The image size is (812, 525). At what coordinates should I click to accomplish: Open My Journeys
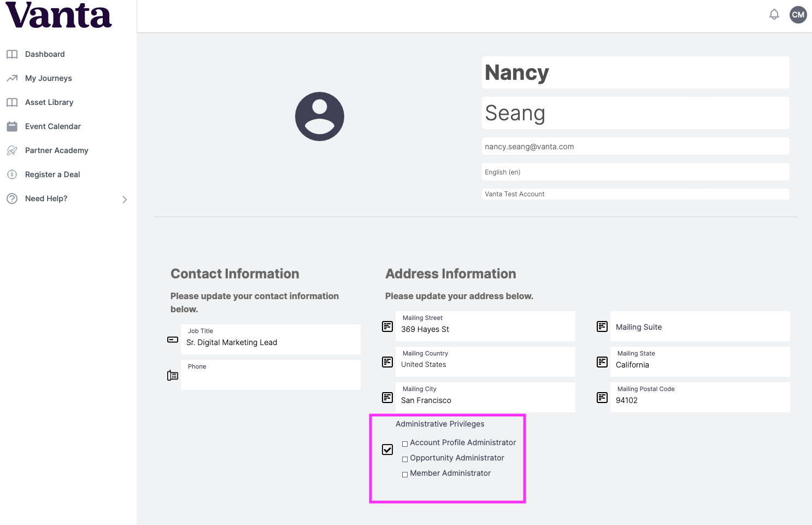[49, 78]
